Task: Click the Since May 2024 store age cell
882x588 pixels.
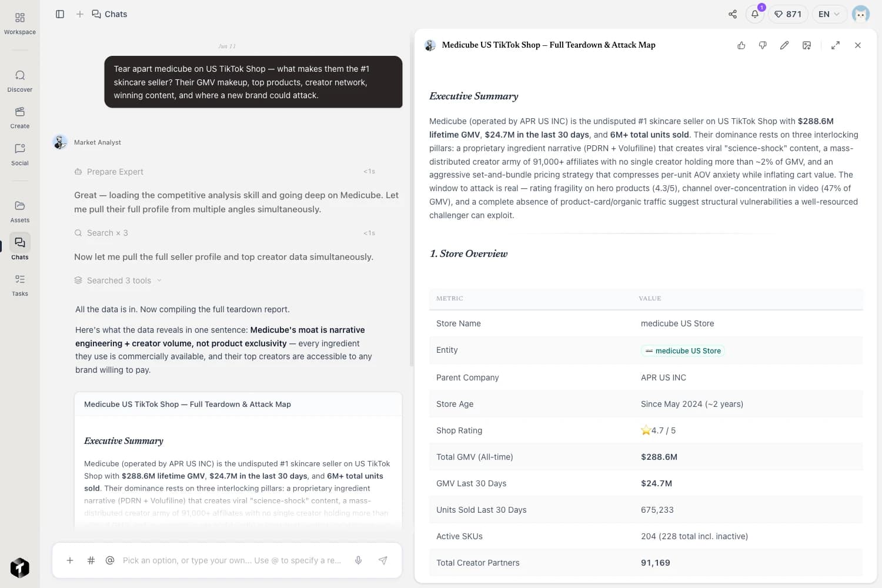Action: (x=692, y=404)
